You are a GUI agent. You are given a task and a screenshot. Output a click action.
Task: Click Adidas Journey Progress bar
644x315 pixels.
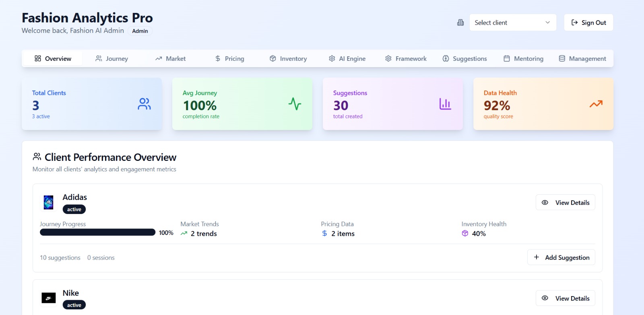[97, 232]
